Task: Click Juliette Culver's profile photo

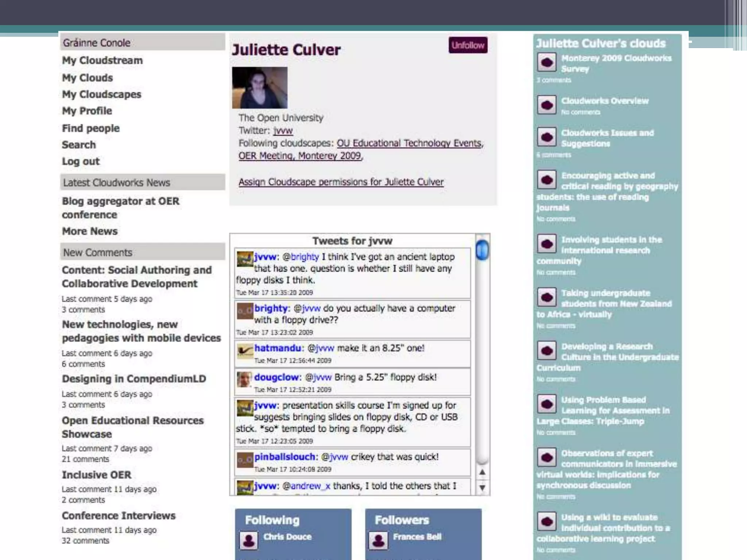Action: 260,87
